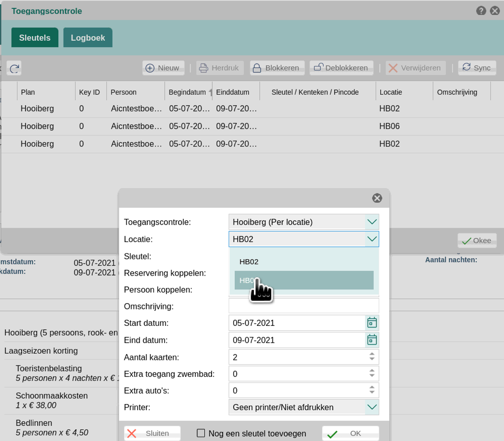The height and width of the screenshot is (441, 504).
Task: Click the Omschrijving column header
Action: pyautogui.click(x=462, y=92)
